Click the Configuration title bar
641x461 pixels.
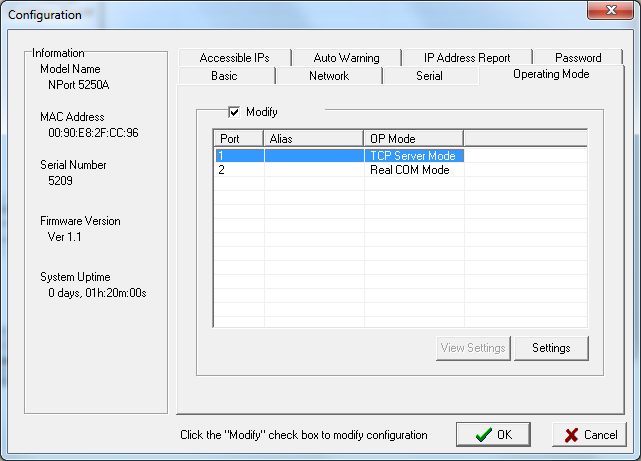click(300, 11)
